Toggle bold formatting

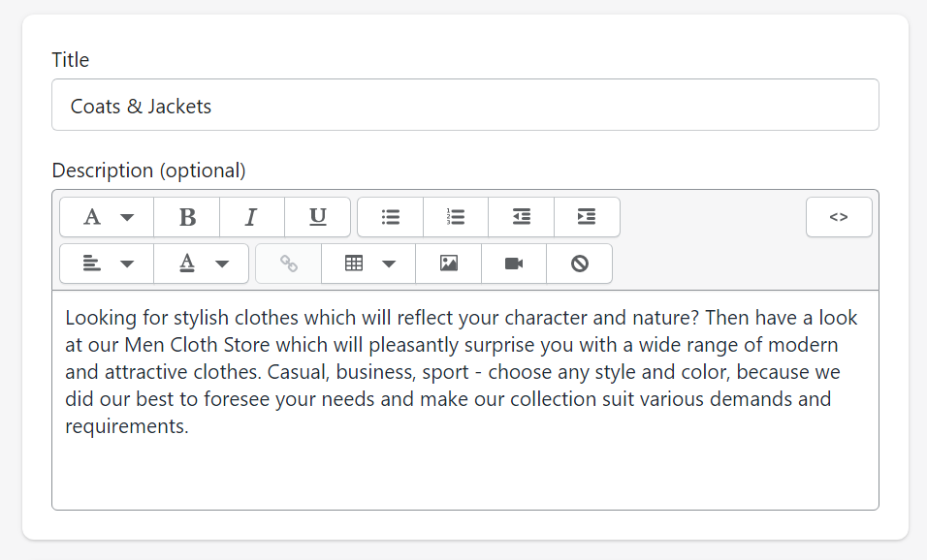[187, 217]
